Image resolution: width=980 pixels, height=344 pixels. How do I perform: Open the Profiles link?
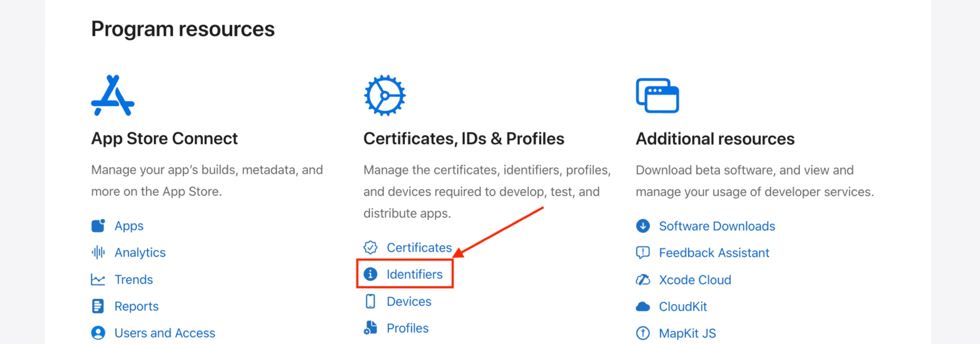click(408, 328)
